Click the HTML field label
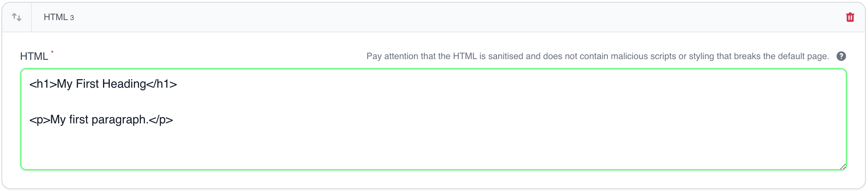The height and width of the screenshot is (191, 868). (34, 56)
